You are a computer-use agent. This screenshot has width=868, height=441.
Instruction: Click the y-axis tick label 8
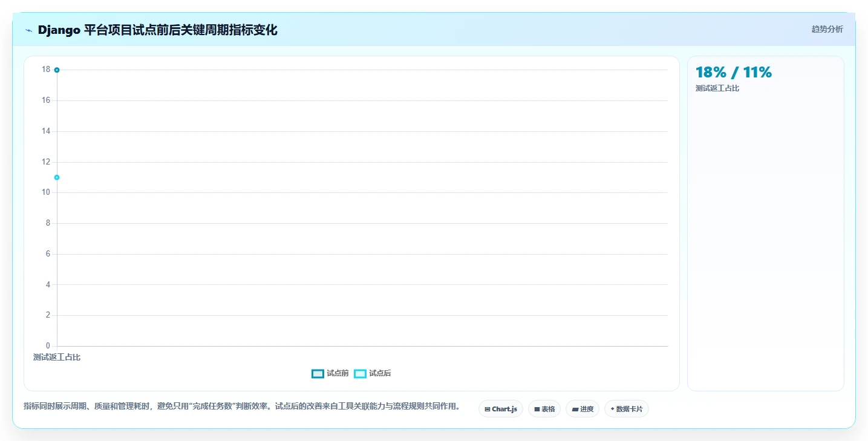[x=48, y=223]
